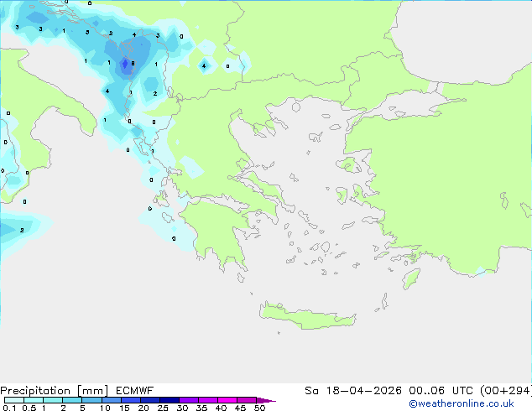Choose the 35 to 40 mm violet swatch

tap(208, 400)
